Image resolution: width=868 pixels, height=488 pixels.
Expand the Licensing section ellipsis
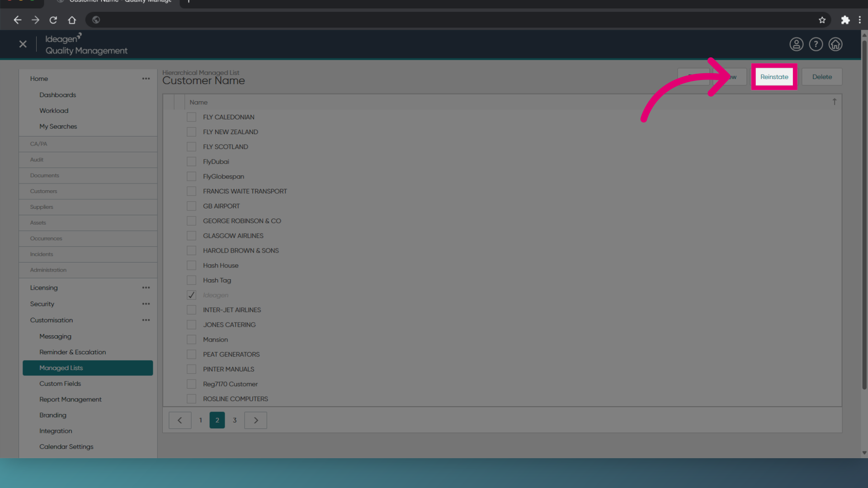click(146, 288)
